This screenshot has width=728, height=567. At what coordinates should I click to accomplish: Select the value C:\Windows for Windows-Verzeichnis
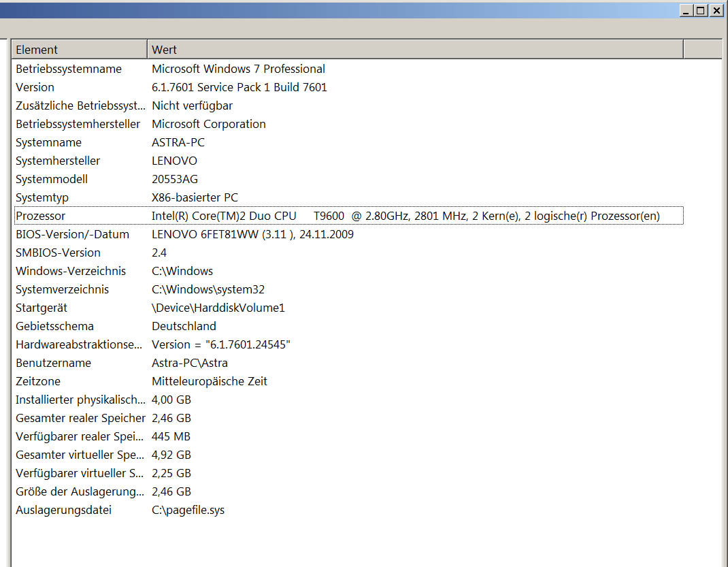(x=182, y=271)
